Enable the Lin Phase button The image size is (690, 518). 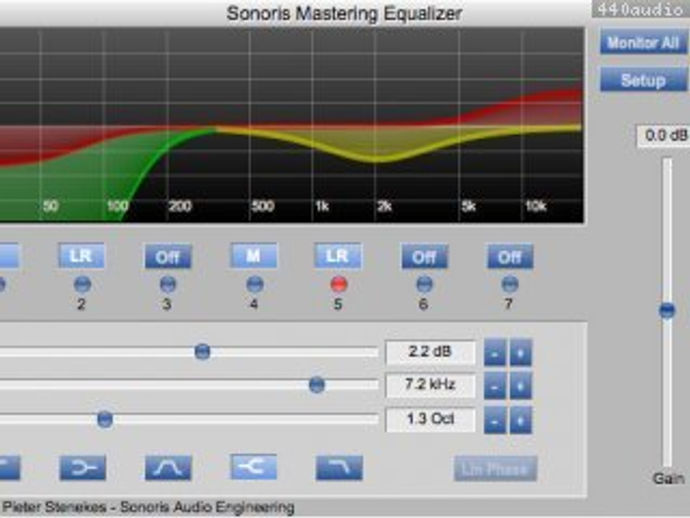pos(495,469)
